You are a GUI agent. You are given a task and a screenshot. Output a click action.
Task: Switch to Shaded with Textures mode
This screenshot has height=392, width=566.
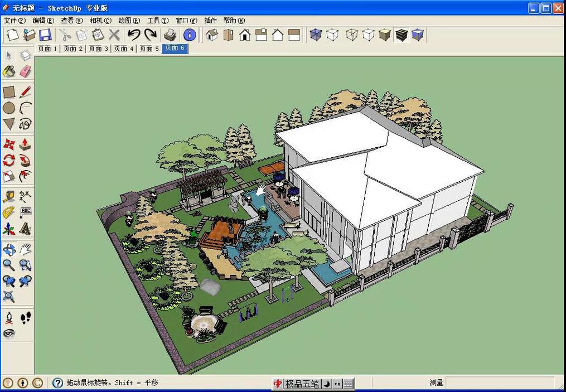pyautogui.click(x=401, y=35)
